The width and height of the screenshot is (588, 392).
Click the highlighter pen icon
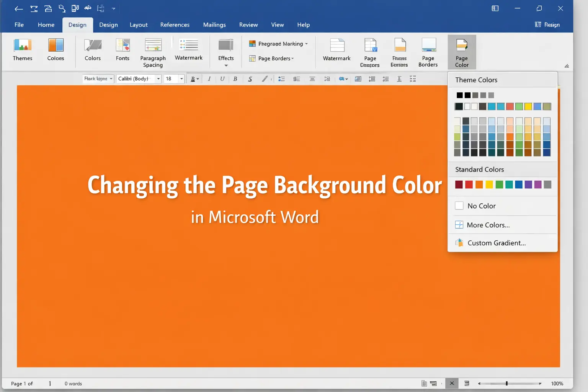coord(265,79)
